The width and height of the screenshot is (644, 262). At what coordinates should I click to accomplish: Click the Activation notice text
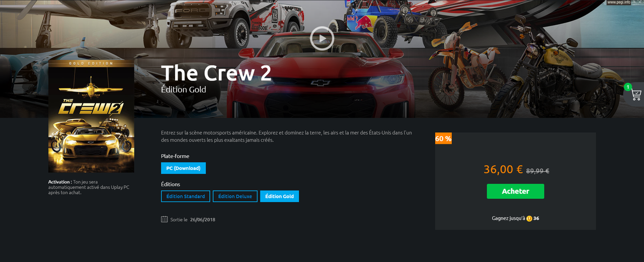click(90, 187)
